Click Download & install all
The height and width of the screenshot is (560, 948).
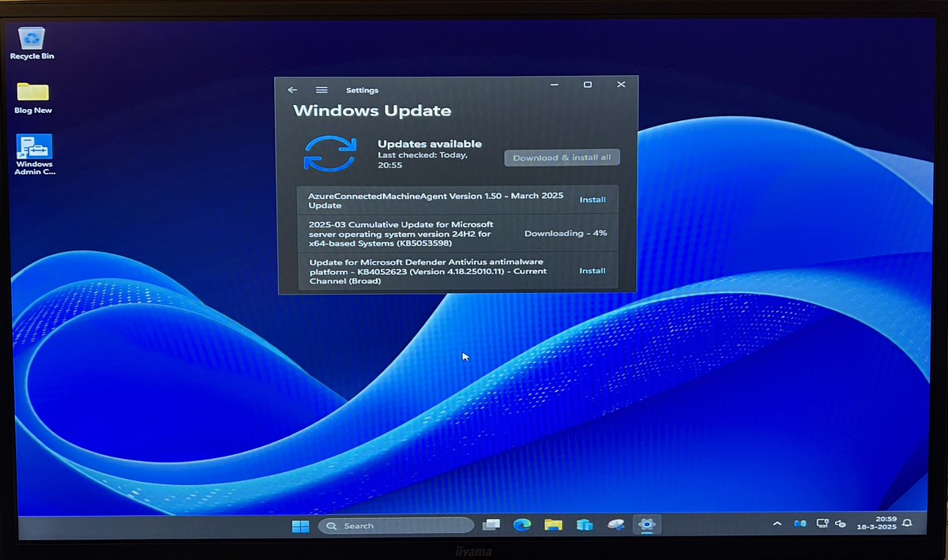562,157
